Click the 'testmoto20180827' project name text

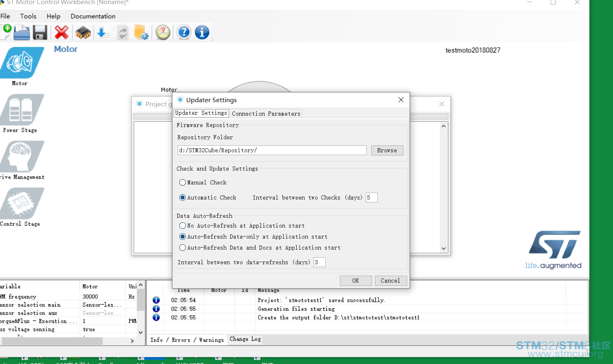pos(473,50)
